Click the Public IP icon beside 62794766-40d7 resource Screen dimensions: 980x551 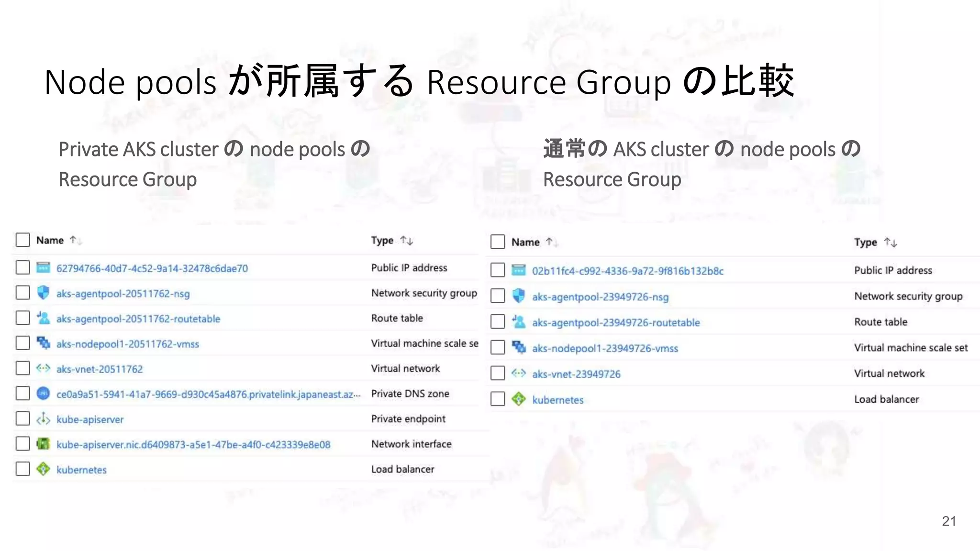(x=43, y=267)
